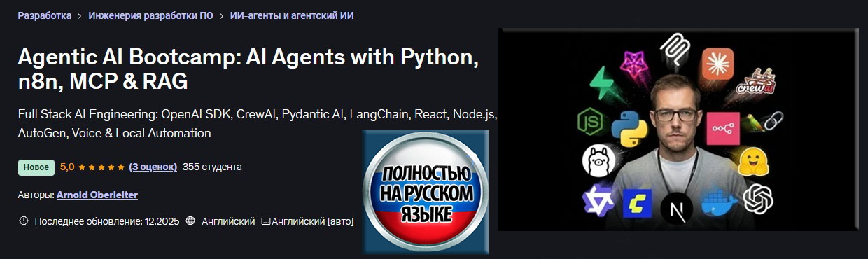868x259 pixels.
Task: Open author Arnold Oberleiter's profile link
Action: click(97, 195)
